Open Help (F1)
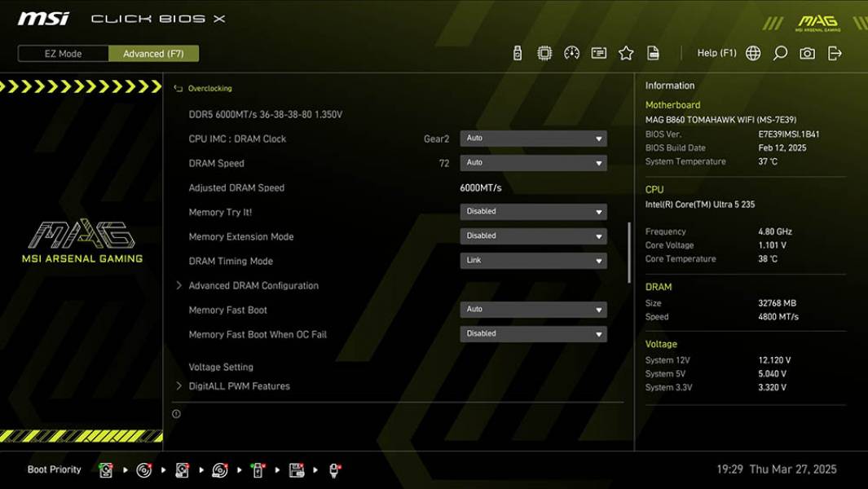Viewport: 868px width, 489px height. click(717, 53)
